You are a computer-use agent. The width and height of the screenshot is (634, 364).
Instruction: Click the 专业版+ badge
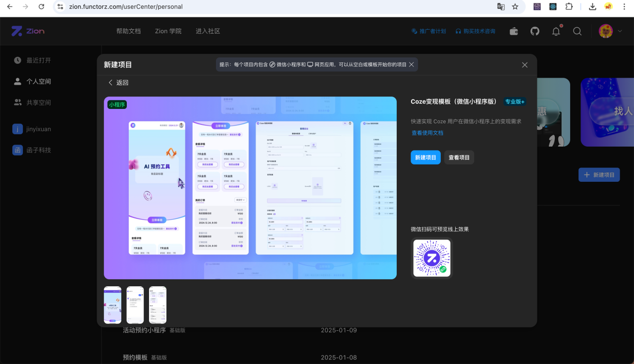[x=515, y=102]
